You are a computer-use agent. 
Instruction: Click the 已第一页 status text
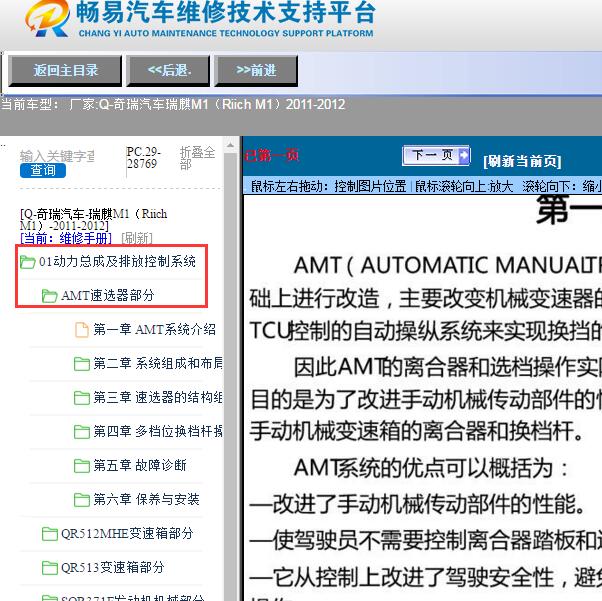(x=271, y=156)
